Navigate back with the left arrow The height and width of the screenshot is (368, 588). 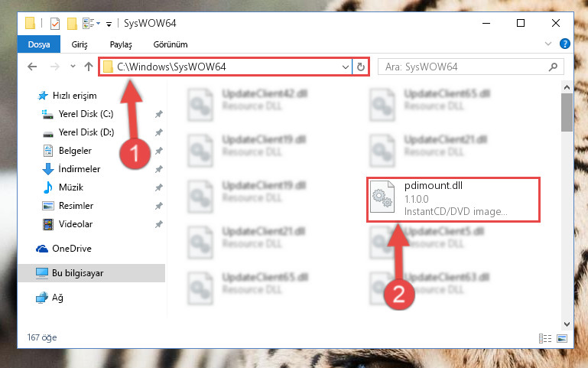(32, 67)
